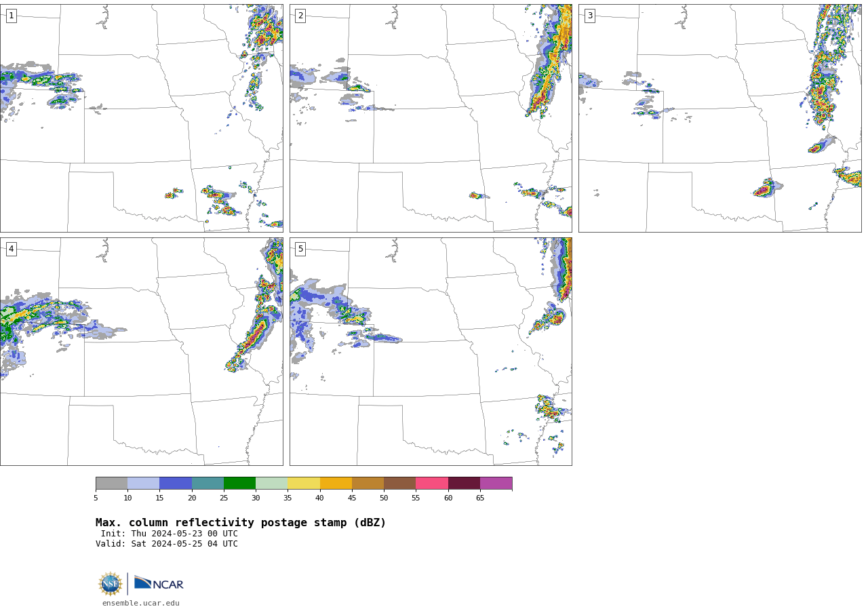Viewport: 868px width, 611px height.
Task: Select the pink 55-60 dBZ swatch
Action: coord(432,483)
